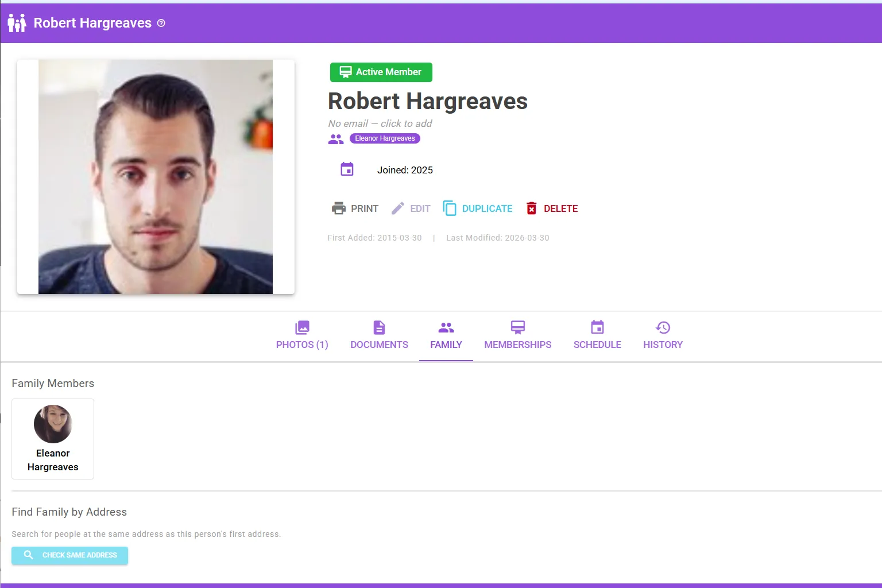Image resolution: width=882 pixels, height=588 pixels.
Task: Click No email to add an email address
Action: (x=380, y=123)
